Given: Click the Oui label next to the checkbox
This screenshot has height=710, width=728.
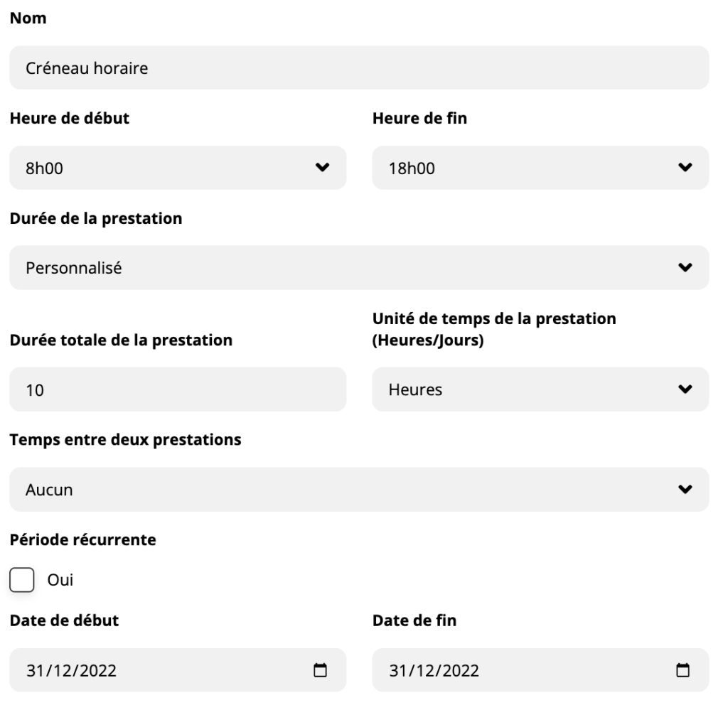Looking at the screenshot, I should coord(60,580).
